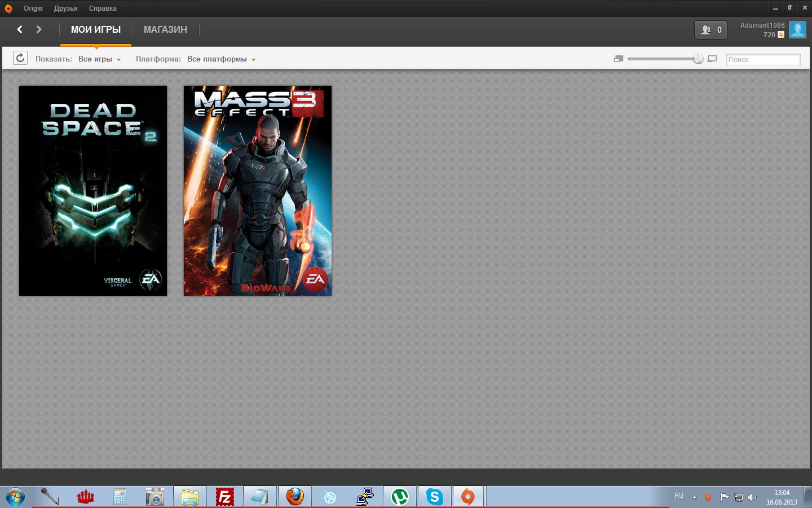Click the RU language indicator

click(679, 496)
